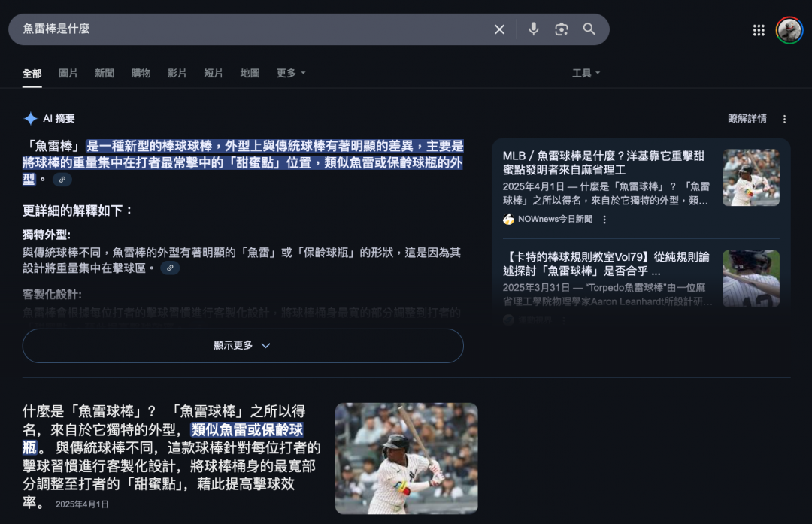Image resolution: width=812 pixels, height=524 pixels.
Task: Open NOWnews result three-dot menu
Action: [x=604, y=220]
